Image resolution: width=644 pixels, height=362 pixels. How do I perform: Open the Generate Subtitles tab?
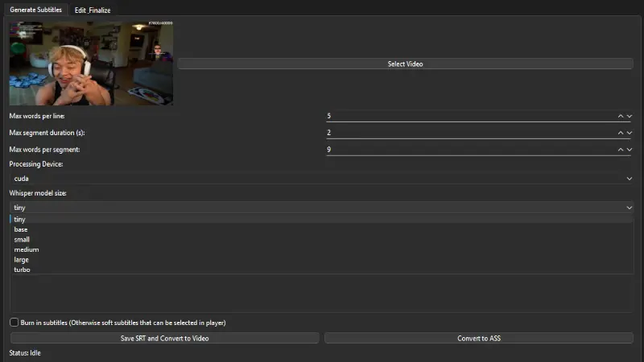(x=35, y=10)
